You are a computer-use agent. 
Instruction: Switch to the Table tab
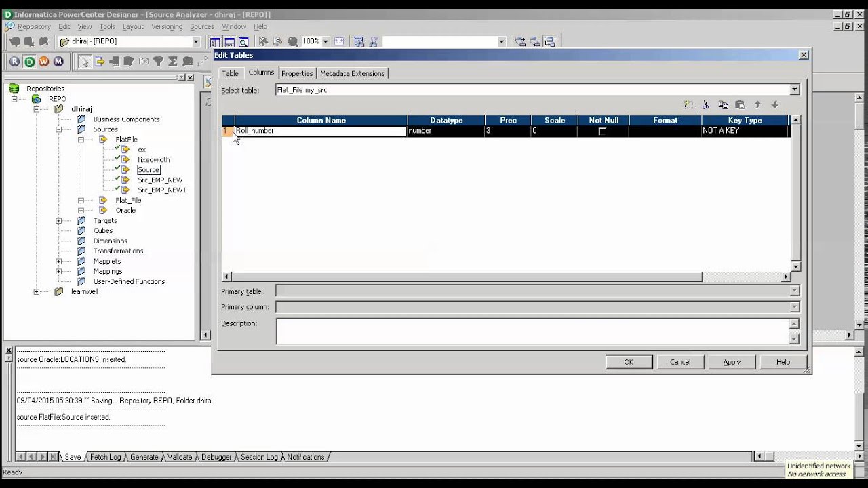click(x=231, y=73)
